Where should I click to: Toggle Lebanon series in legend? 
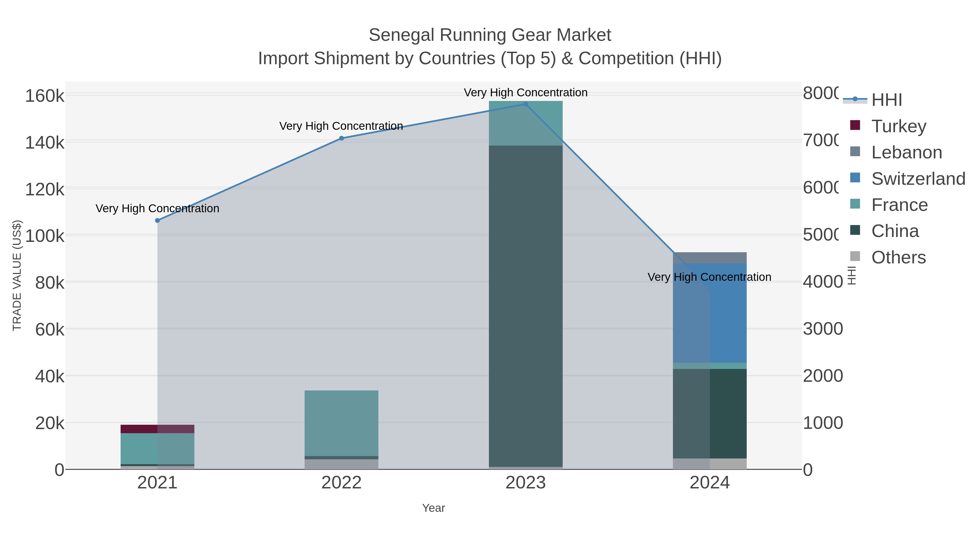[x=896, y=152]
